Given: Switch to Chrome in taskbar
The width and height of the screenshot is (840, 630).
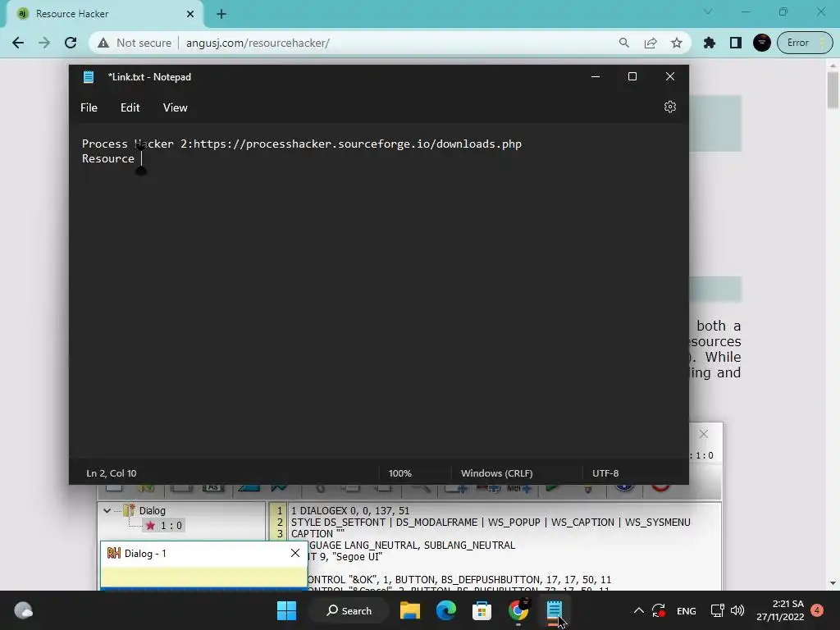Looking at the screenshot, I should point(518,610).
